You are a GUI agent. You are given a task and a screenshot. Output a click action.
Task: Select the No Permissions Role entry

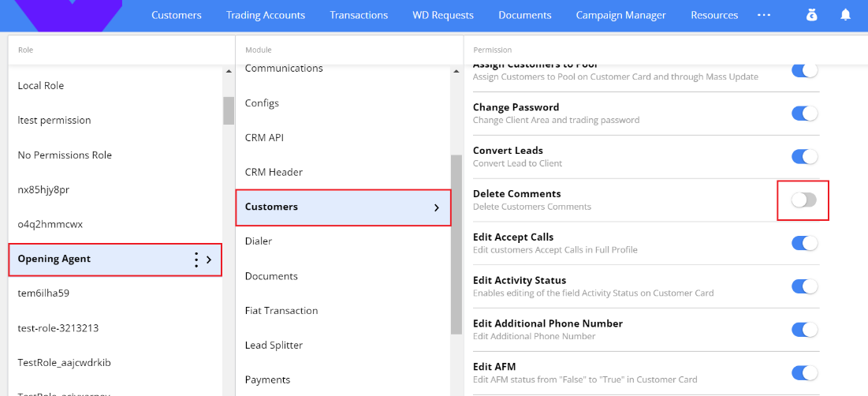pyautogui.click(x=65, y=155)
